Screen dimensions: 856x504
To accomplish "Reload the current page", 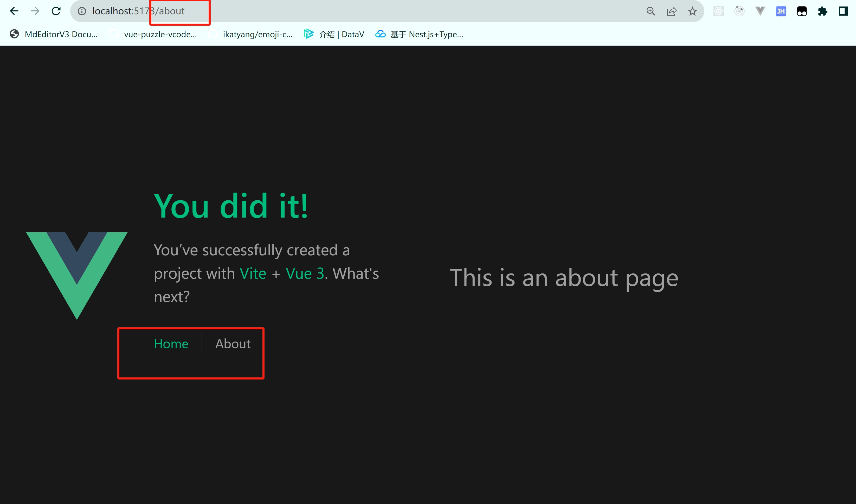I will (x=56, y=11).
